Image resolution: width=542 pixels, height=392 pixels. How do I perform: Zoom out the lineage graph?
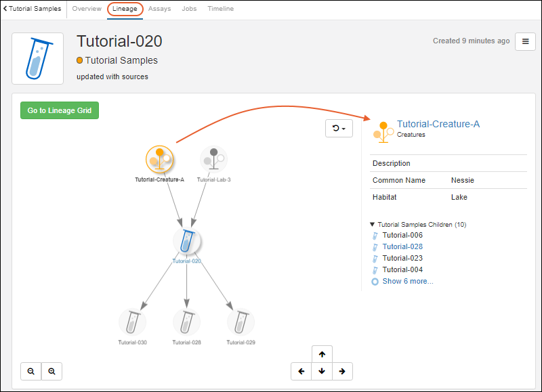click(31, 371)
